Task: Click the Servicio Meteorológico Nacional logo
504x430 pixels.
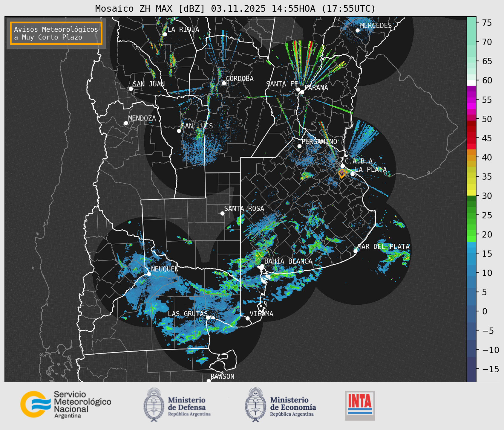Action: coord(65,405)
